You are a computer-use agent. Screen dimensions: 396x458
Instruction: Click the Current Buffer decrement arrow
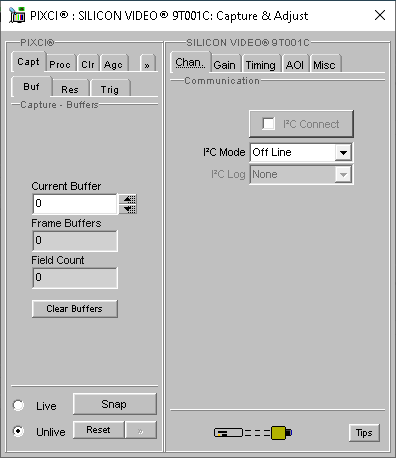[128, 209]
